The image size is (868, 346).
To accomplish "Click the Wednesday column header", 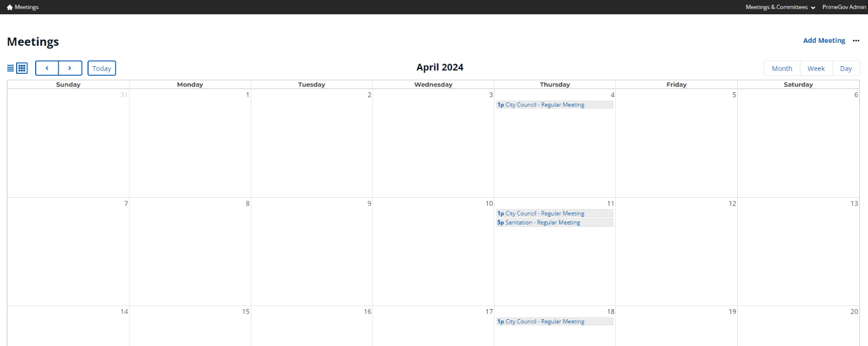I will point(433,85).
